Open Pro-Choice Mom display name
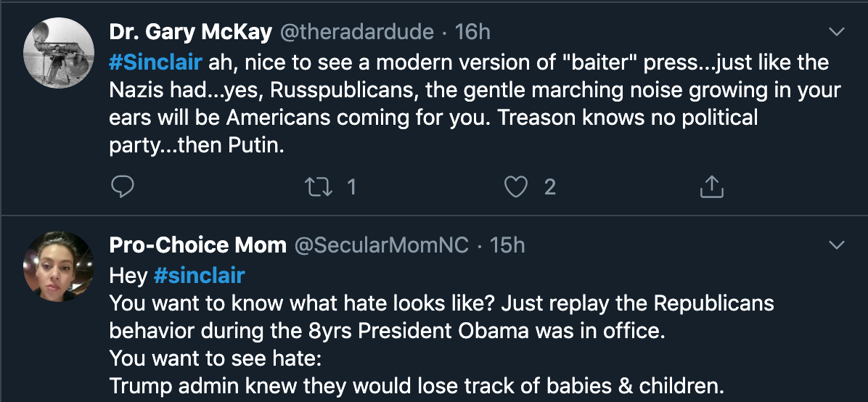This screenshot has width=868, height=402. (x=197, y=245)
